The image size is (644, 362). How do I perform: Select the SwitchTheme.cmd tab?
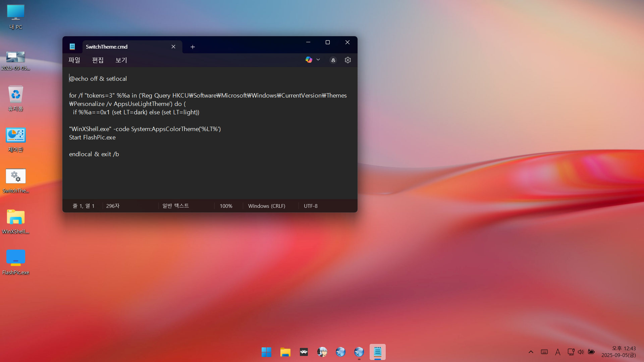(124, 47)
